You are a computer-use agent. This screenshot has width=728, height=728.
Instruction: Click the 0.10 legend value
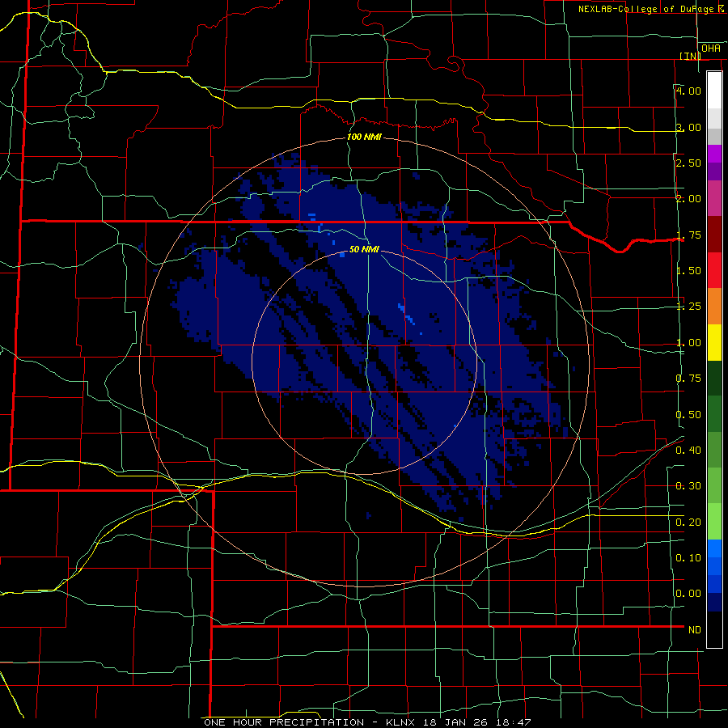click(688, 558)
